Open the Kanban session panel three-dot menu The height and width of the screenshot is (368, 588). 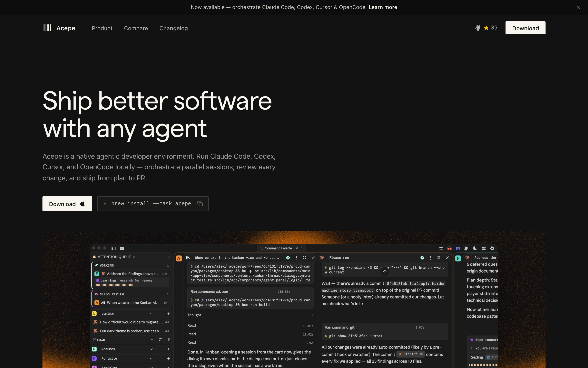pyautogui.click(x=296, y=258)
